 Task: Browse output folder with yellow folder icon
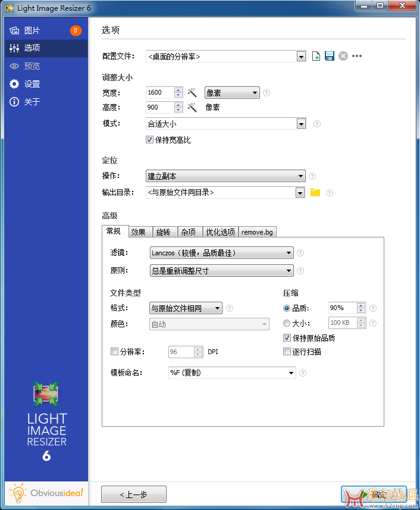[x=315, y=192]
